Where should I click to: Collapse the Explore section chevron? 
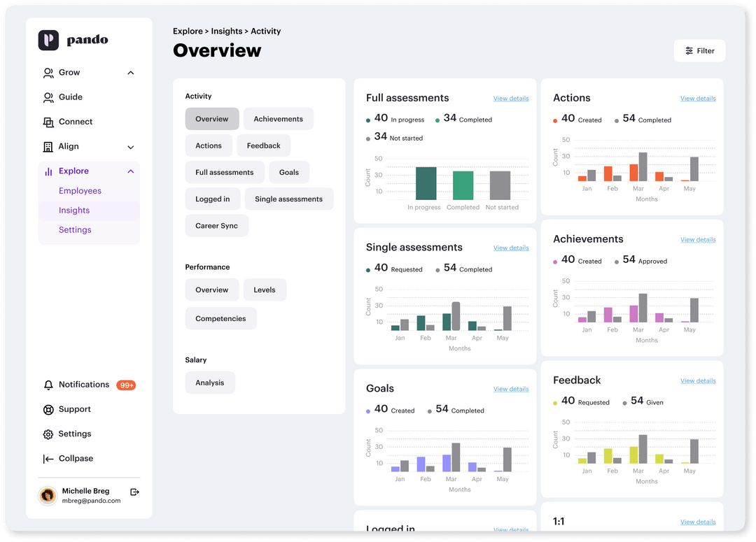130,171
